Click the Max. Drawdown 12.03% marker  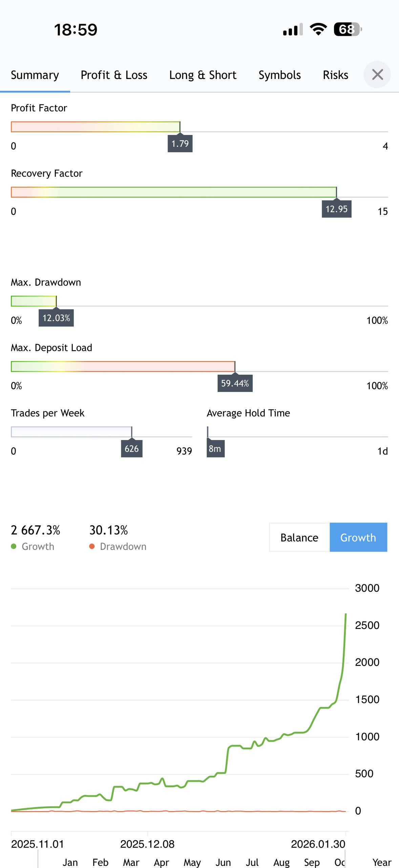coord(56,318)
